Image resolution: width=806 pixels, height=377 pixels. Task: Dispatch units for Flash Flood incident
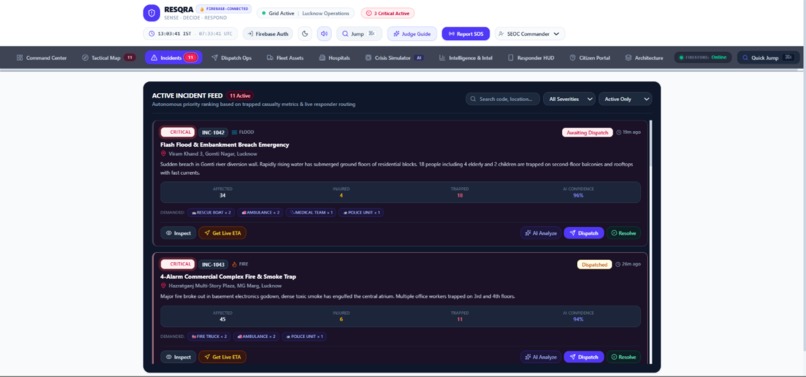(x=584, y=233)
